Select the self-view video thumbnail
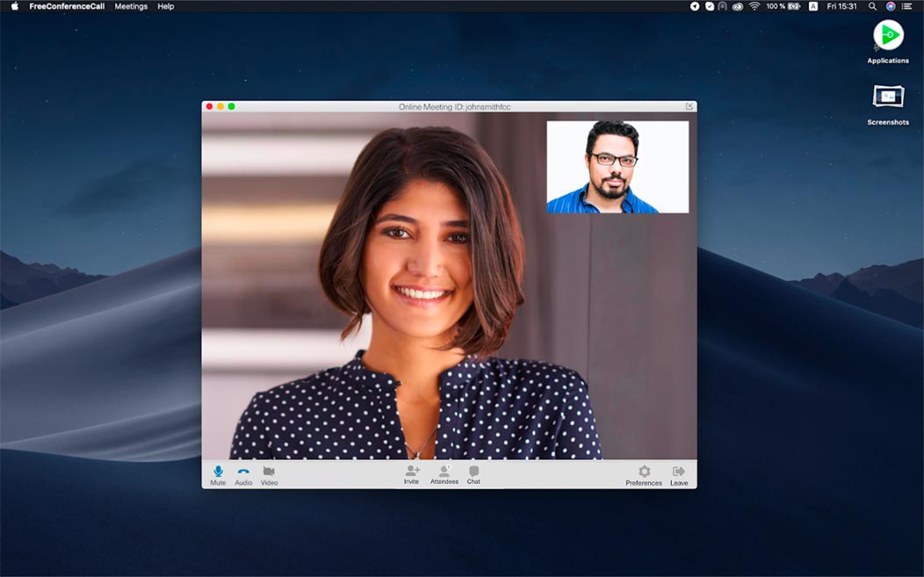Viewport: 924px width, 577px height. (617, 167)
